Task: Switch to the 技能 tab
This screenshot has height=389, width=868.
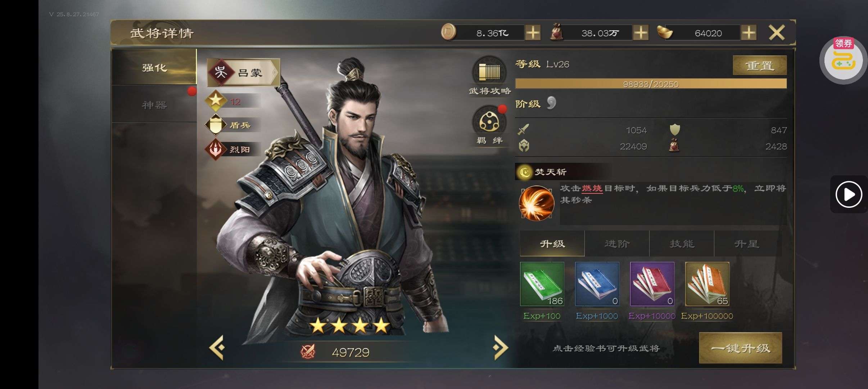Action: coord(682,244)
